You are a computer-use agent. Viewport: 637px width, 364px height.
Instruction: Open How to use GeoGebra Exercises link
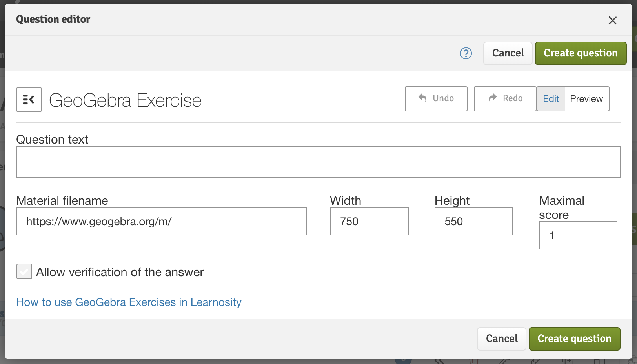point(129,302)
